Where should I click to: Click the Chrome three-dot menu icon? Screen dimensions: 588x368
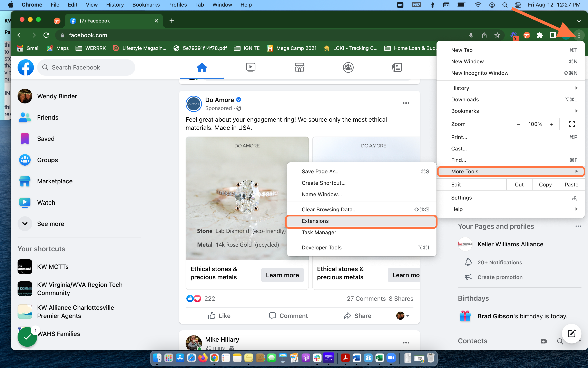coord(579,35)
